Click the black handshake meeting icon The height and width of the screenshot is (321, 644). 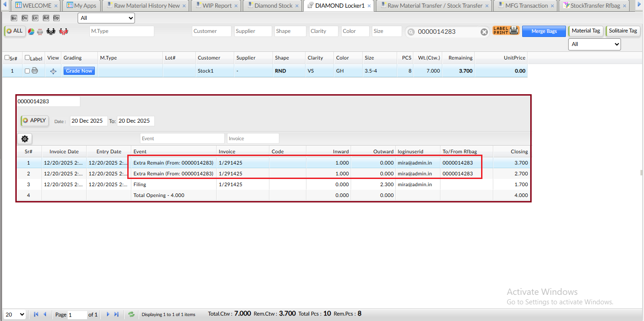[x=51, y=32]
